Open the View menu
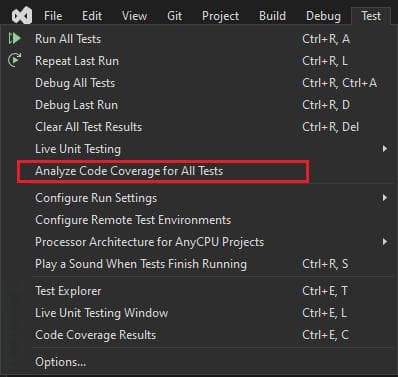398x377 pixels. click(134, 16)
